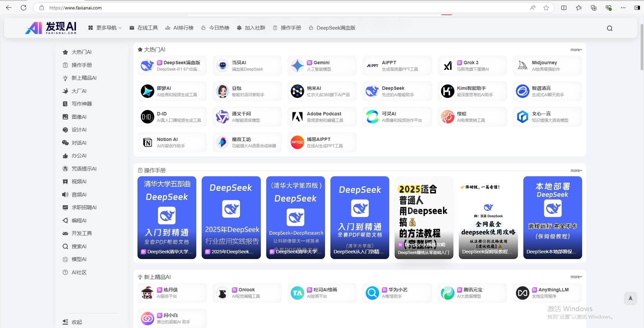Open the 加入社群 nav item
This screenshot has width=644, height=328.
(251, 28)
